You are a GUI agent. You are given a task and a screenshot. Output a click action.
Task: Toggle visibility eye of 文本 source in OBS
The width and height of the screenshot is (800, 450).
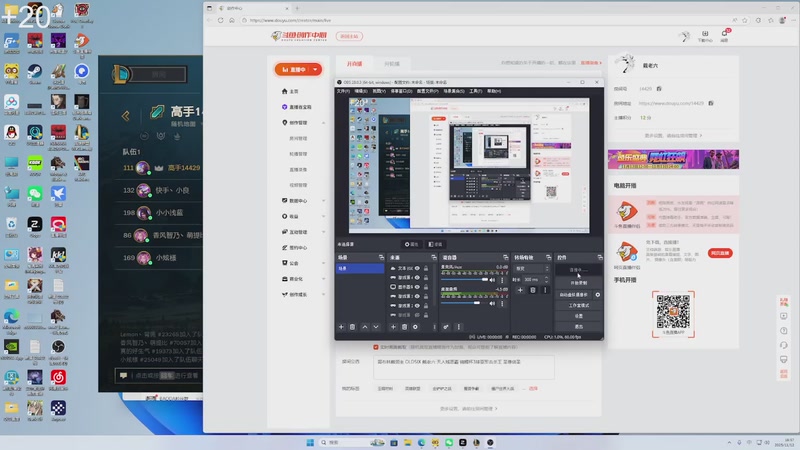point(417,268)
